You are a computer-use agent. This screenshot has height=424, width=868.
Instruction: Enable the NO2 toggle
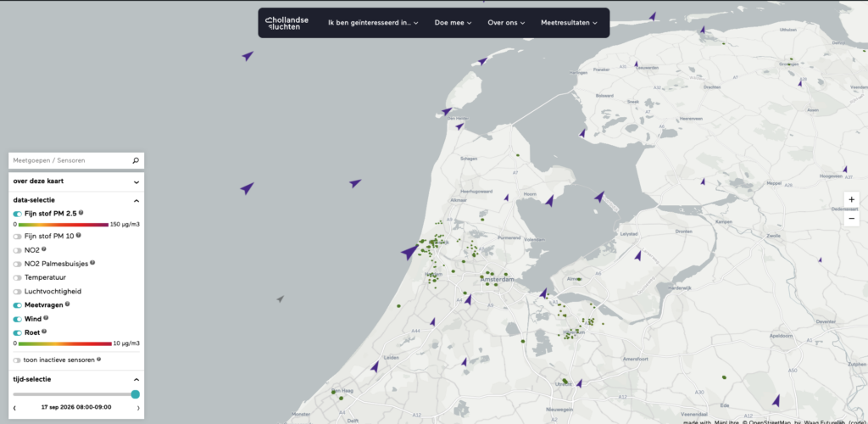click(18, 250)
